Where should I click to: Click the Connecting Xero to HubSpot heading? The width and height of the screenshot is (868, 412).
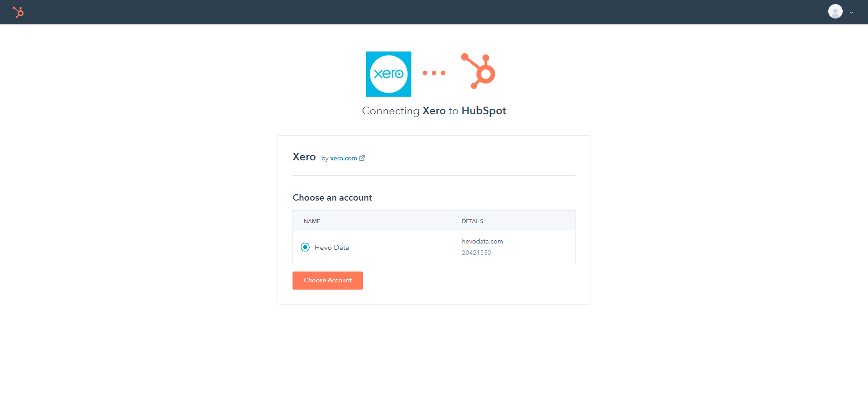434,111
